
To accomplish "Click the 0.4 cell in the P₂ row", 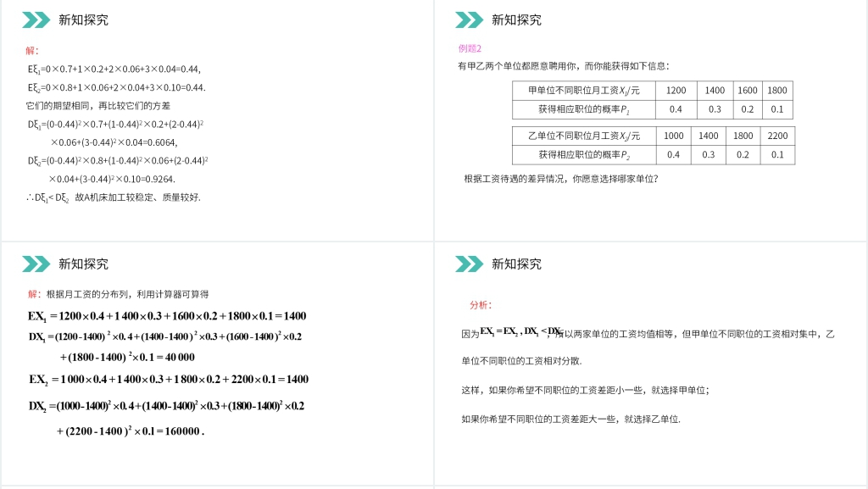I will (x=674, y=155).
